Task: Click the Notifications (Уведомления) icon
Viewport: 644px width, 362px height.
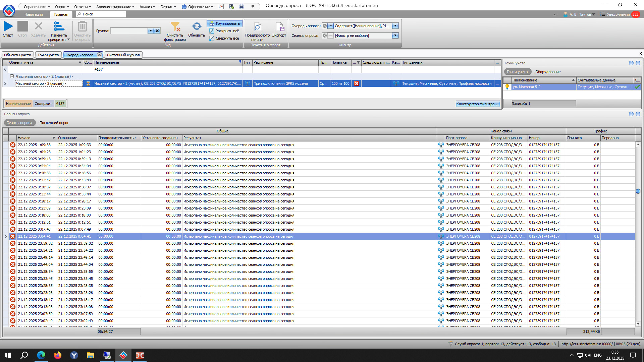Action: click(603, 14)
